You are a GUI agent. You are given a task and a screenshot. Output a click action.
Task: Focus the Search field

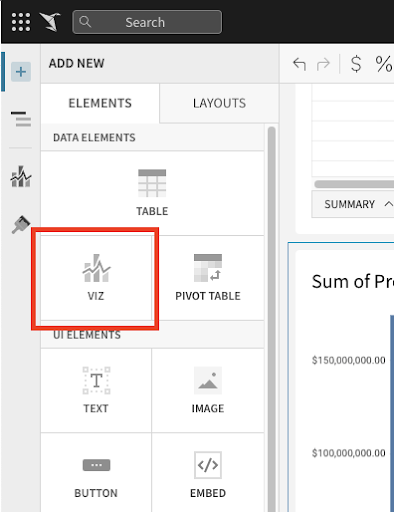pos(147,22)
